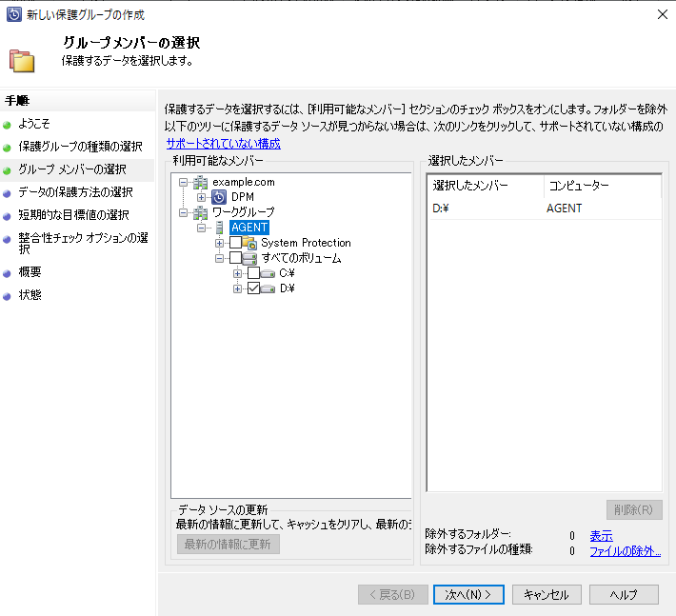Click the DPM server icon in tree
Screen dimensions: 676x616
coord(219,197)
